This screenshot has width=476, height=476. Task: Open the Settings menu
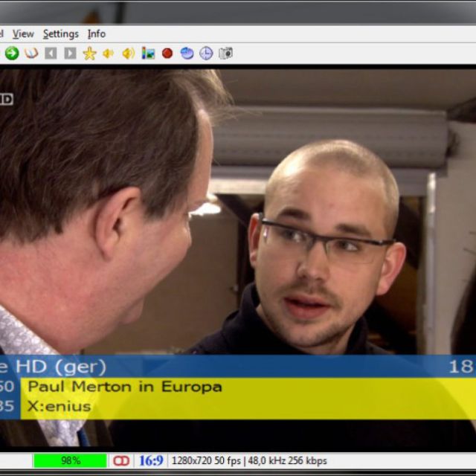coord(60,33)
